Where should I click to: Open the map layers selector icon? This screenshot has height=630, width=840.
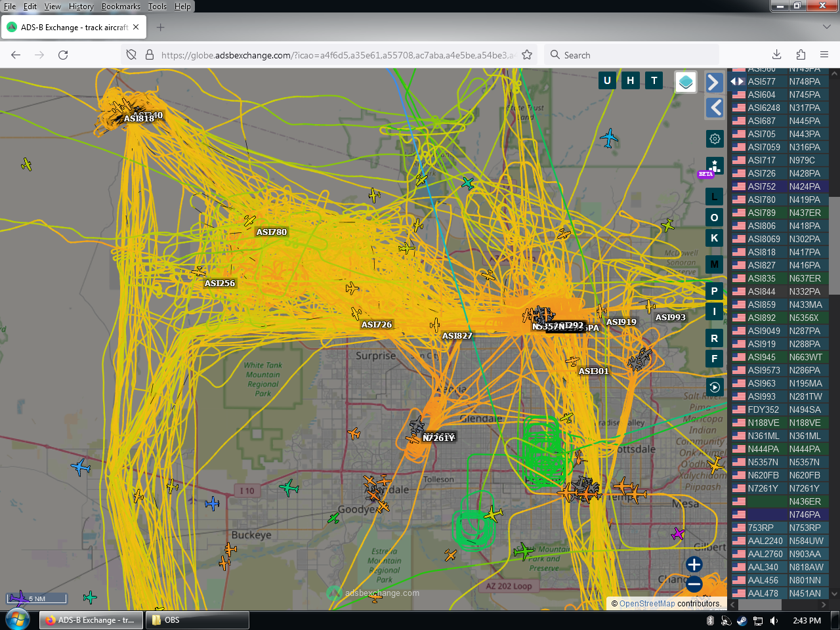686,82
